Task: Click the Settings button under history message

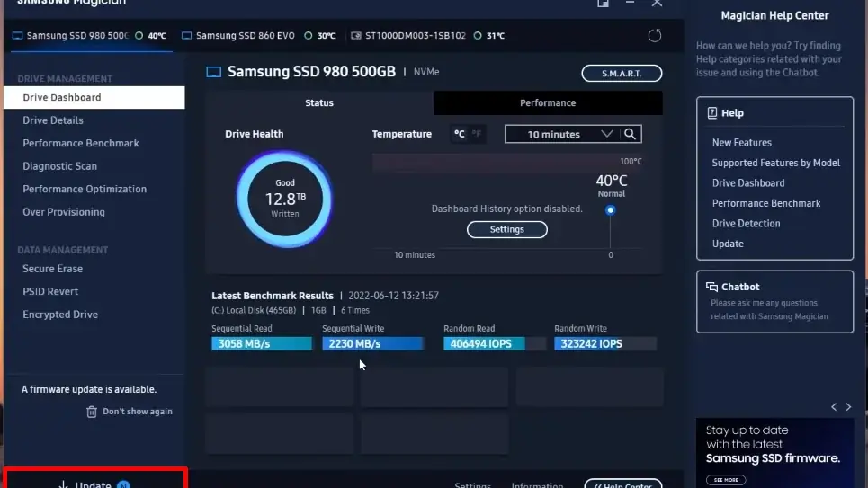Action: tap(507, 229)
